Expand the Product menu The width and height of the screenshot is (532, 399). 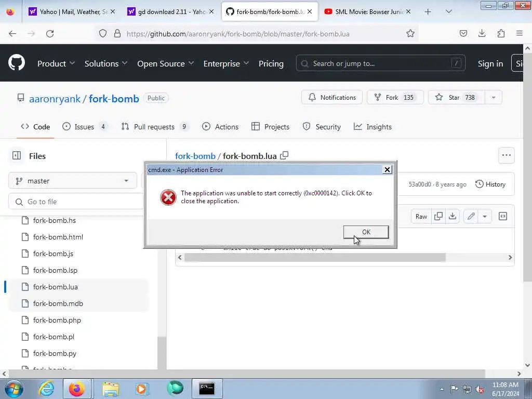pyautogui.click(x=56, y=63)
